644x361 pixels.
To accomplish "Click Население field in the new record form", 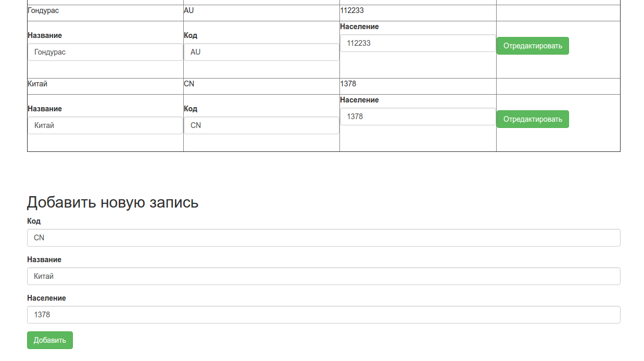I will tap(323, 315).
